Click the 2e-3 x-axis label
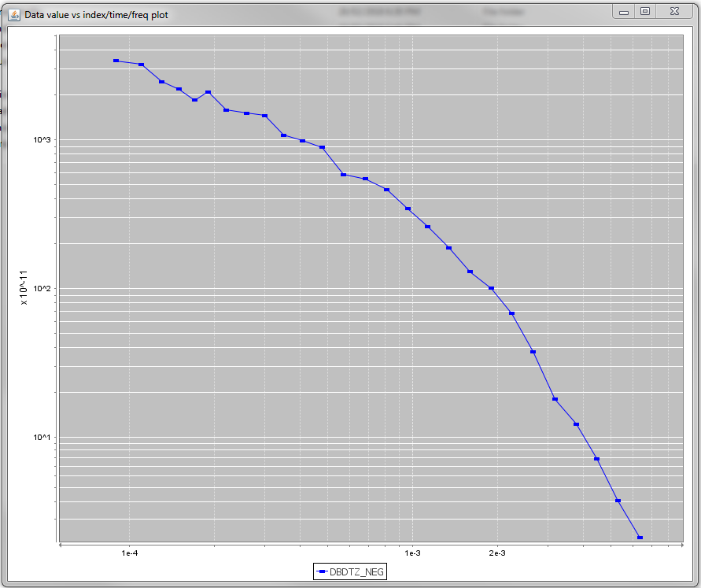This screenshot has height=588, width=701. pyautogui.click(x=497, y=553)
